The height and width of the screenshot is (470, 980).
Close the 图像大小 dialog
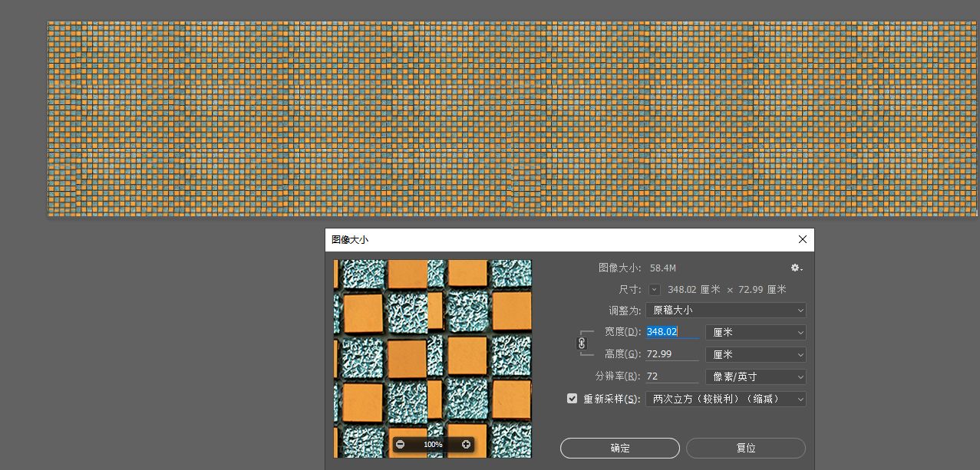[802, 239]
